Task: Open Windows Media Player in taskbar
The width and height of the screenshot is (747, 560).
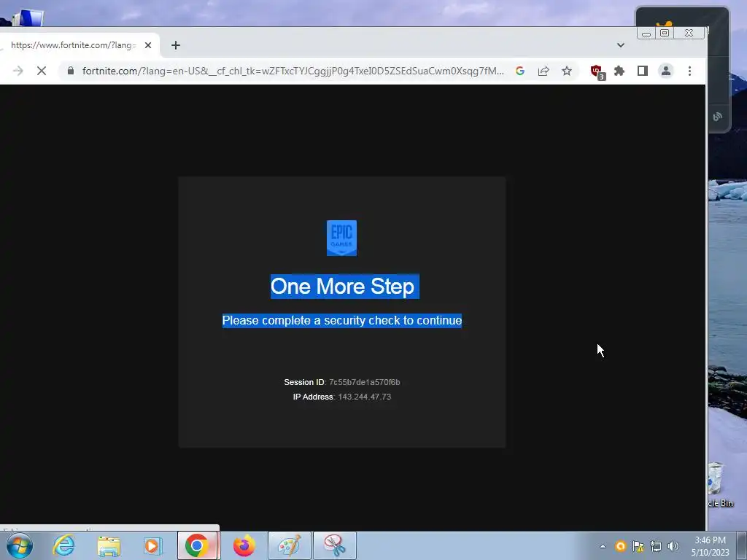Action: coord(152,545)
